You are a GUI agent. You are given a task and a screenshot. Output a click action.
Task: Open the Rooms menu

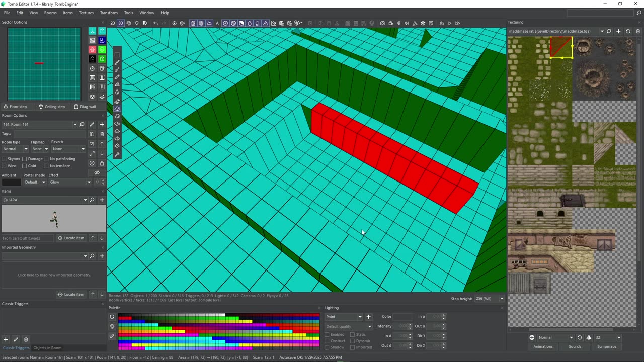pos(50,13)
